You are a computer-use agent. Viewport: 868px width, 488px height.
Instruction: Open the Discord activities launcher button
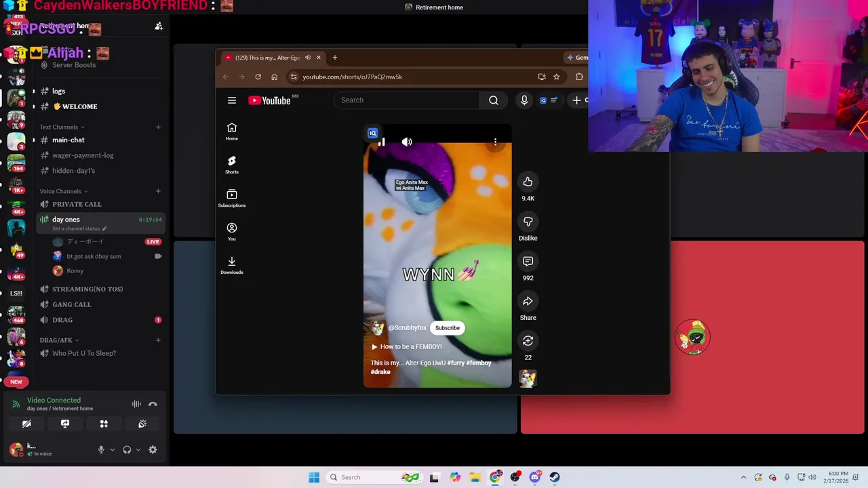[104, 424]
